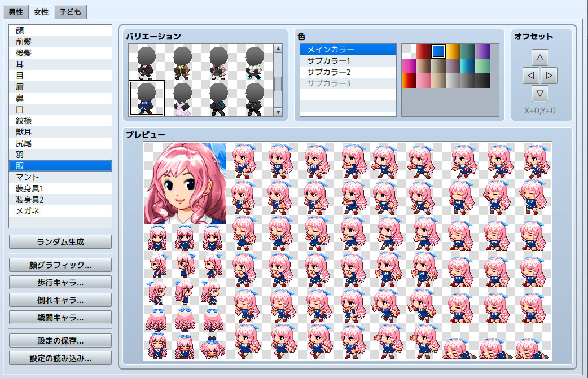The height and width of the screenshot is (378, 588).
Task: Click the variation list scrollbar down arrow
Action: click(x=278, y=112)
